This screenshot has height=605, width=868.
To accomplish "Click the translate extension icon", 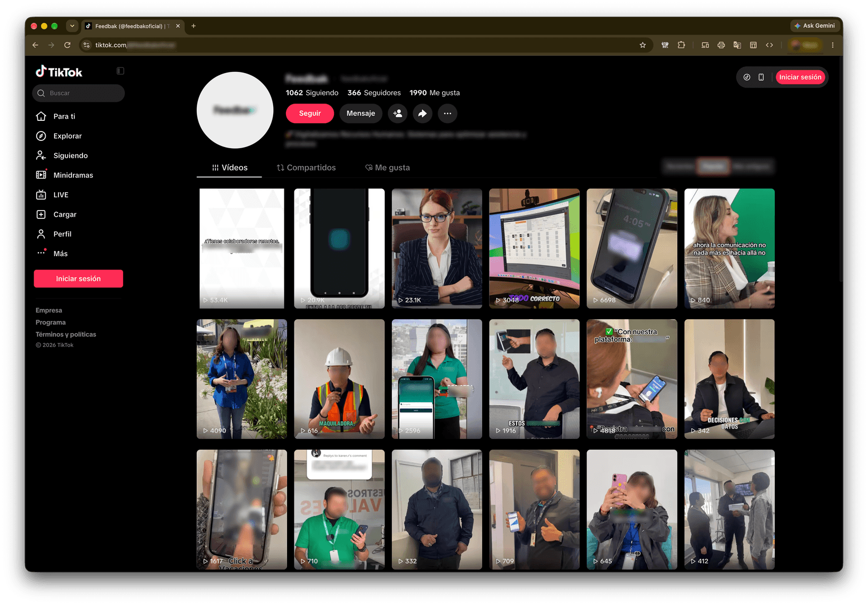I will [x=737, y=45].
